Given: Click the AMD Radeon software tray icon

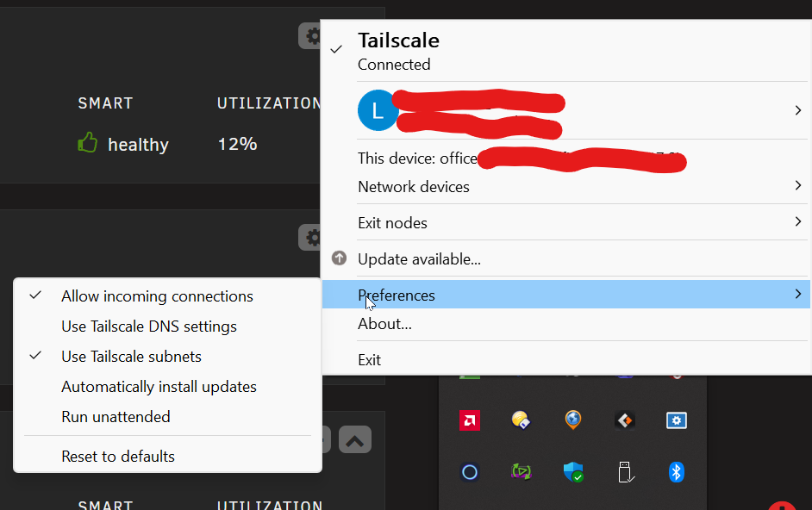Looking at the screenshot, I should coord(470,420).
